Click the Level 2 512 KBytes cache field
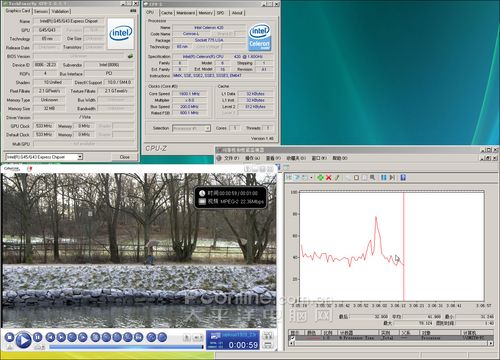Screen dimensions: 500x360 (x=256, y=107)
